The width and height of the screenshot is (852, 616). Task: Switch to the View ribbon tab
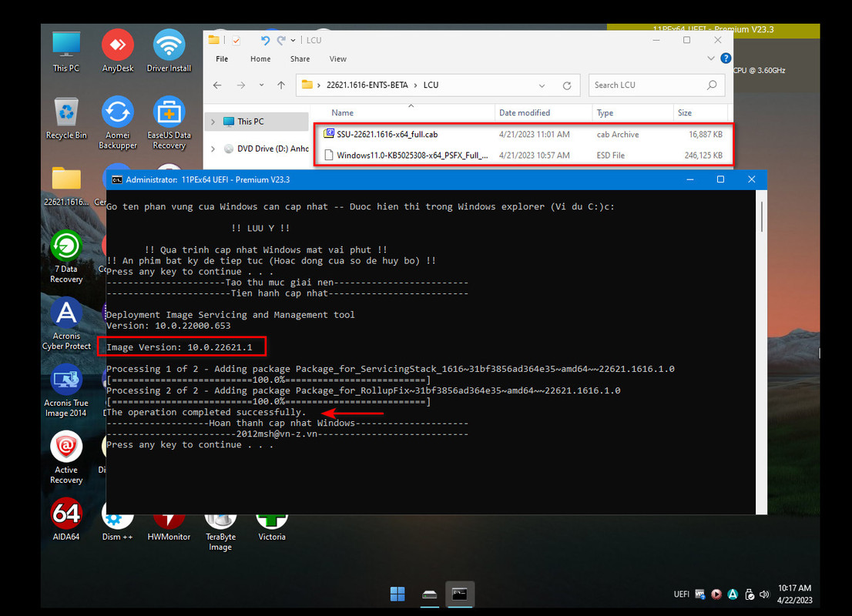pos(337,59)
